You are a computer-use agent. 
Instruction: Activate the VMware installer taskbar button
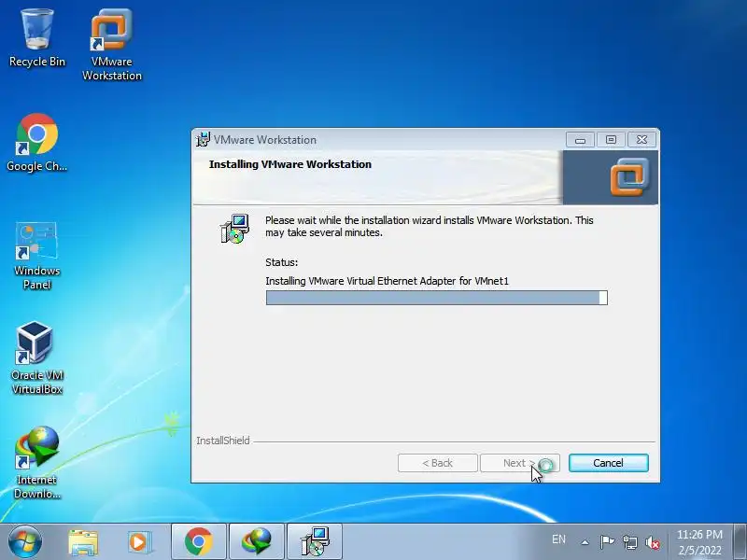point(315,542)
